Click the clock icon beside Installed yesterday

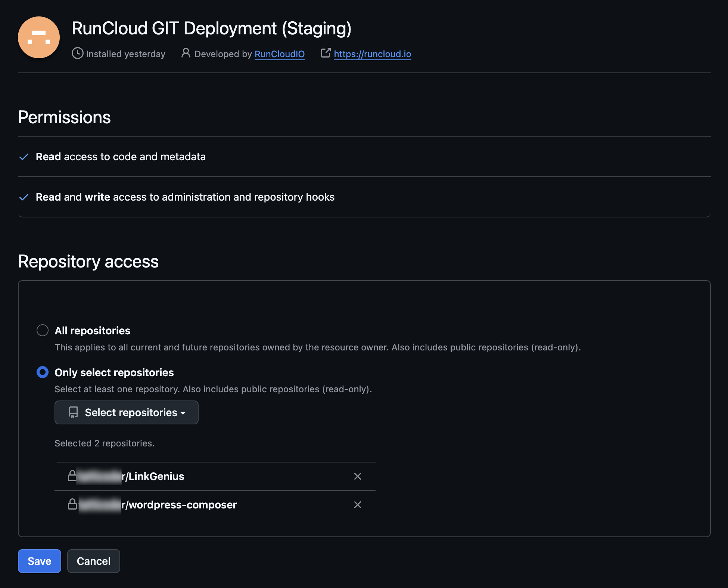[x=77, y=53]
